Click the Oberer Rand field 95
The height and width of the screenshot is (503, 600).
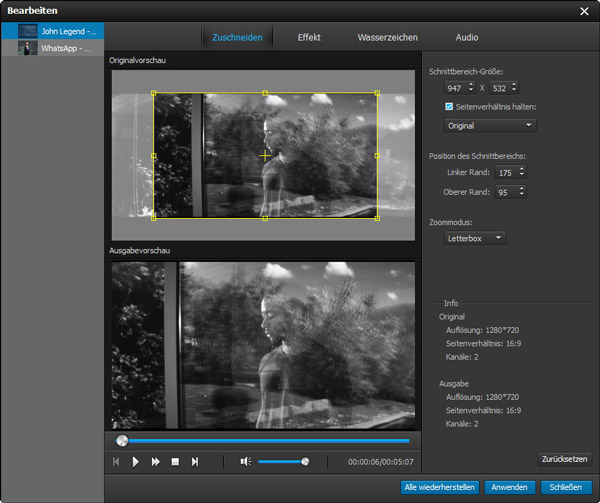[x=507, y=192]
